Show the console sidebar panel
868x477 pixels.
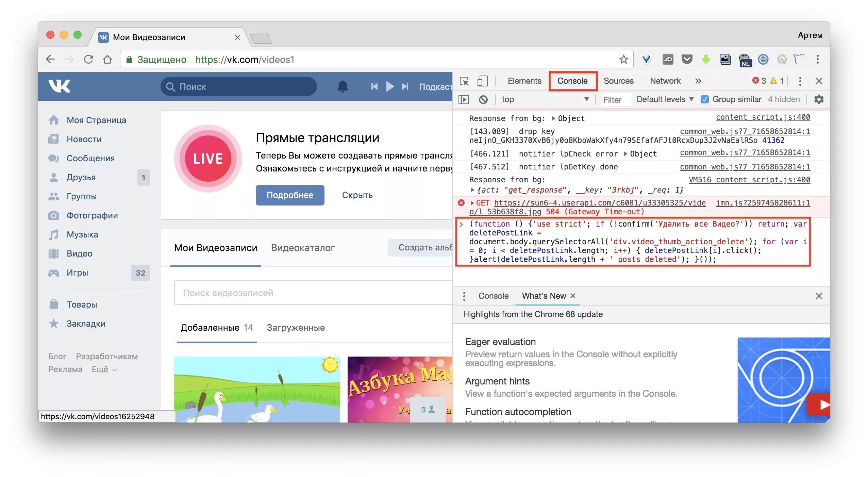click(464, 99)
